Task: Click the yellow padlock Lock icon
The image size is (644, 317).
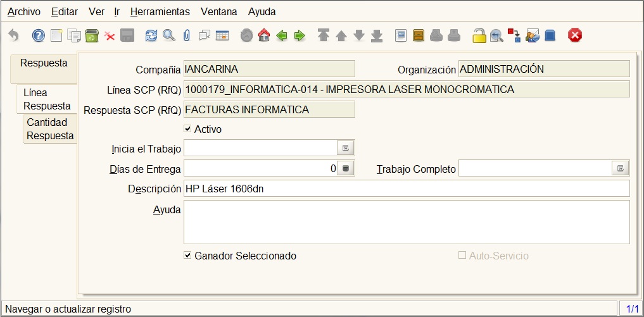Action: coord(479,35)
